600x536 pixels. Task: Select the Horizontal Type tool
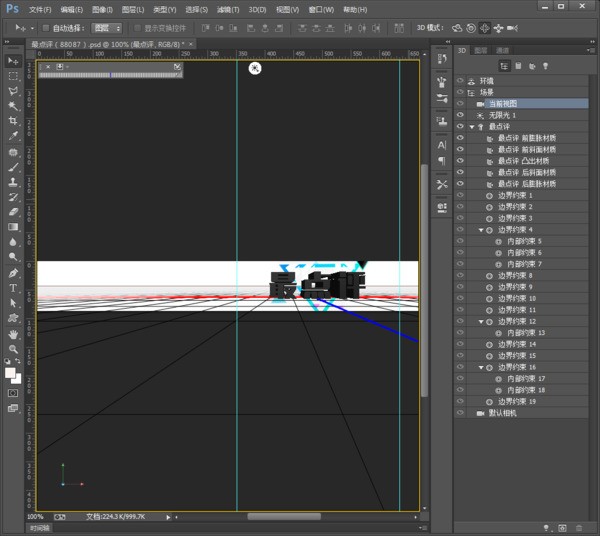14,287
